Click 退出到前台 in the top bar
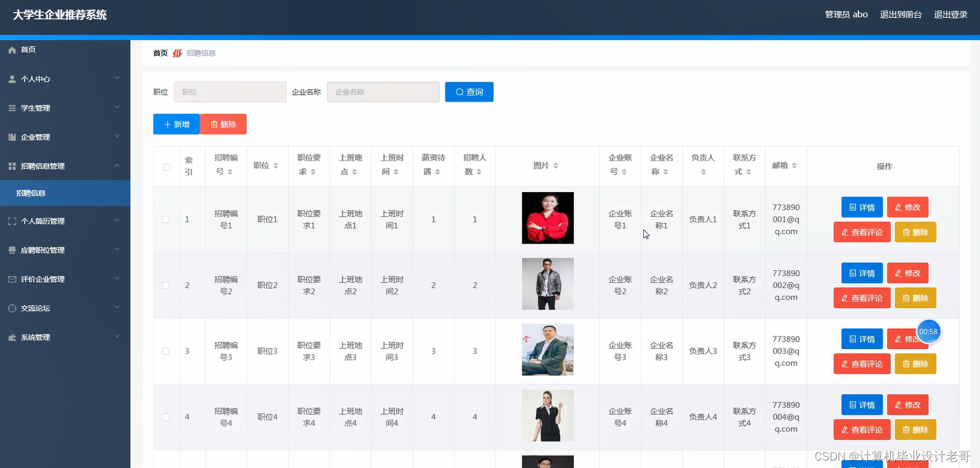This screenshot has height=468, width=980. click(901, 14)
